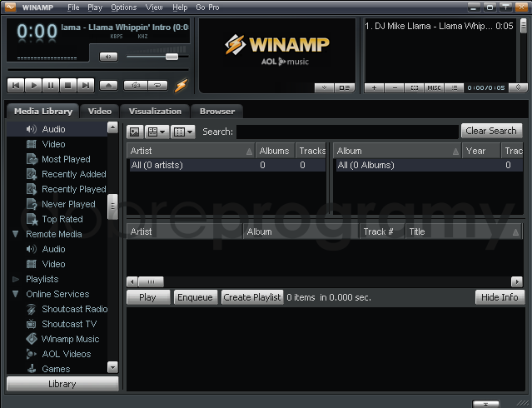Collapse the Remote Media tree node

15,234
